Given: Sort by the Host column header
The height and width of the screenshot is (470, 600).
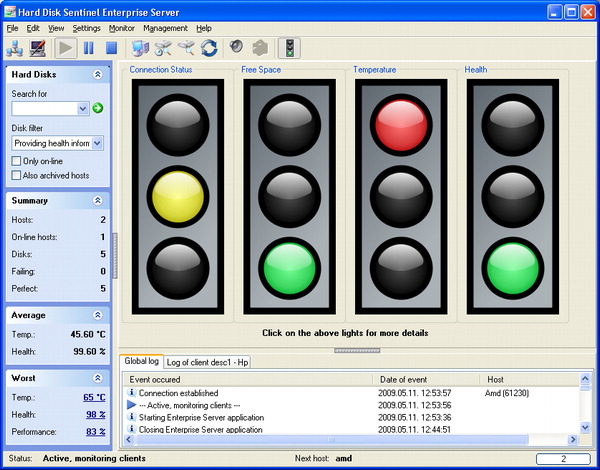Looking at the screenshot, I should pos(530,379).
